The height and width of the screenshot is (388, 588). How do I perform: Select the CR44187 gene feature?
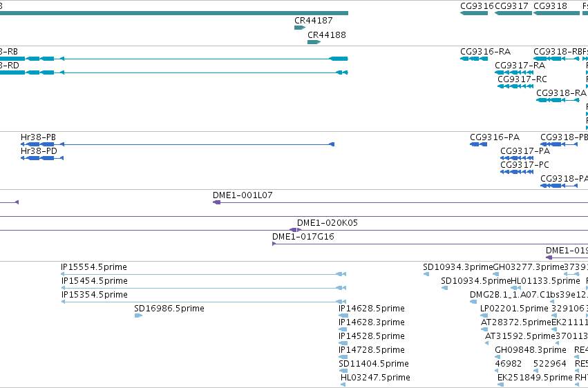(300, 28)
